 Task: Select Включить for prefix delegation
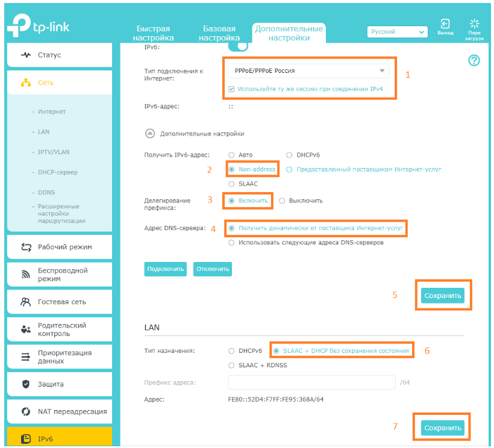coord(231,201)
